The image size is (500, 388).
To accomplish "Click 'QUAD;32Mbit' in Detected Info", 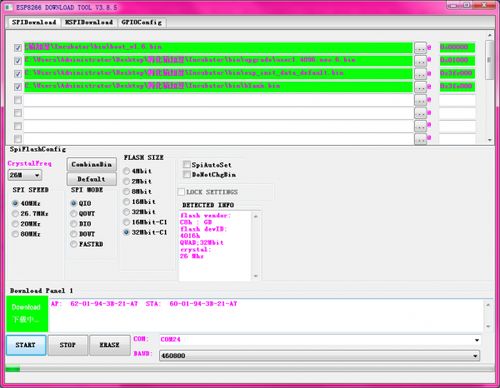I will pos(202,243).
